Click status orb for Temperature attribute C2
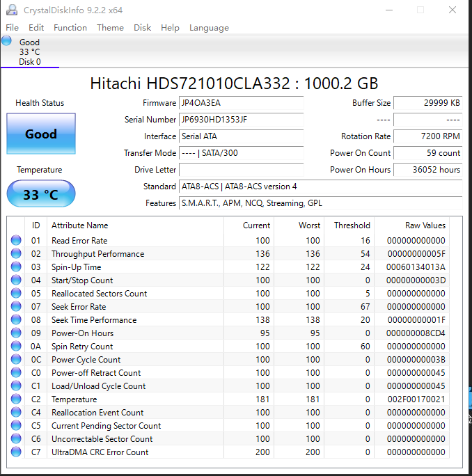This screenshot has height=476, width=472. 16,399
